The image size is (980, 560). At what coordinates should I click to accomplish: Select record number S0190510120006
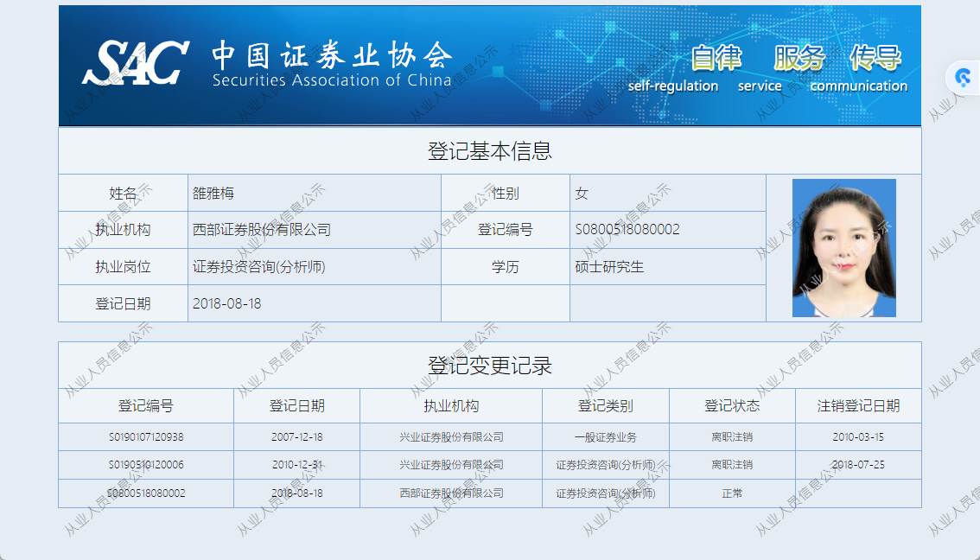click(146, 465)
